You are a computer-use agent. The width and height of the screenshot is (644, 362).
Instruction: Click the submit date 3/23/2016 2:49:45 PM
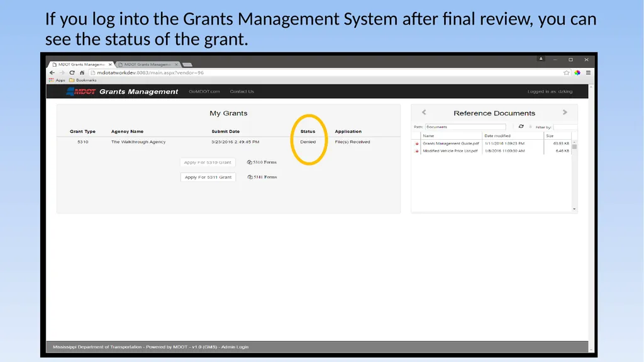(235, 142)
